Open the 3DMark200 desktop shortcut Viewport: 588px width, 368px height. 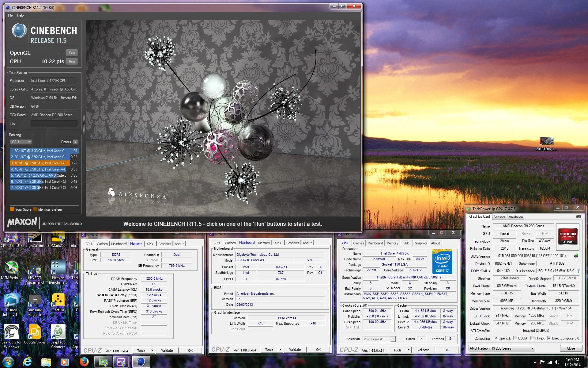(x=58, y=240)
